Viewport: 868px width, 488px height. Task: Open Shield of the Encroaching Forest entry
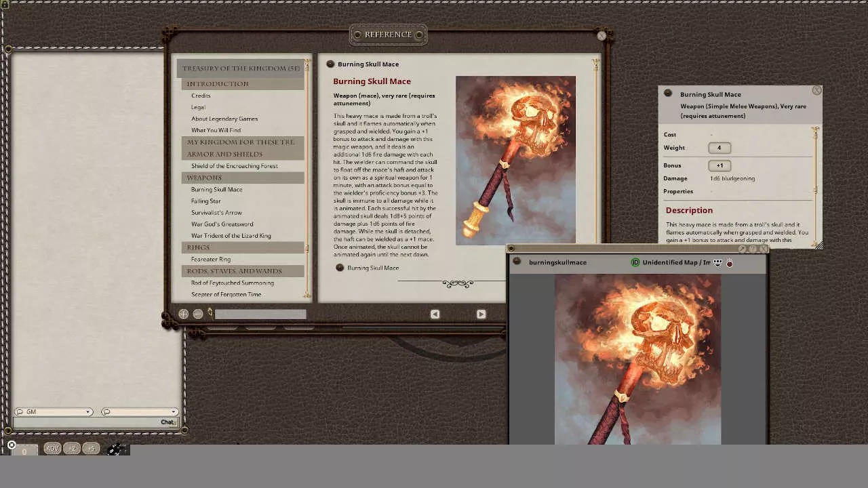(x=235, y=165)
